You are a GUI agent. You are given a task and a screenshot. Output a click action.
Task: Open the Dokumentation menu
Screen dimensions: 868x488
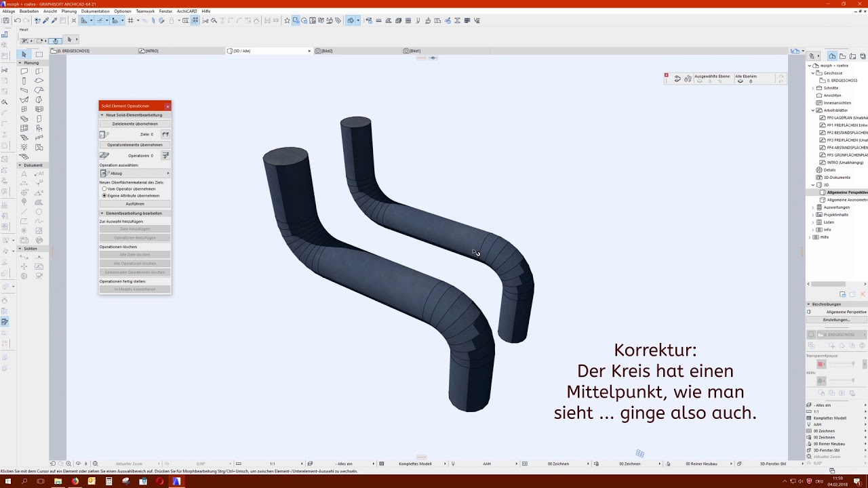pyautogui.click(x=95, y=11)
